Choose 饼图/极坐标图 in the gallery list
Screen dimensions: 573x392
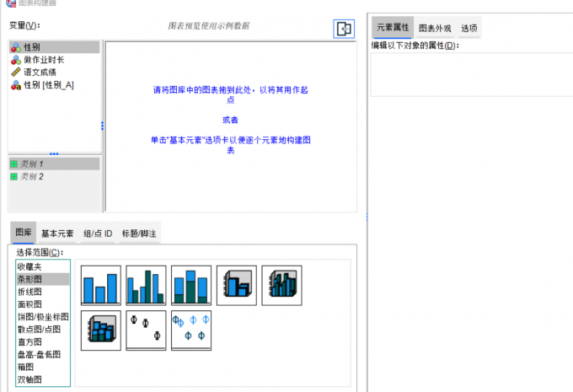[x=43, y=317]
